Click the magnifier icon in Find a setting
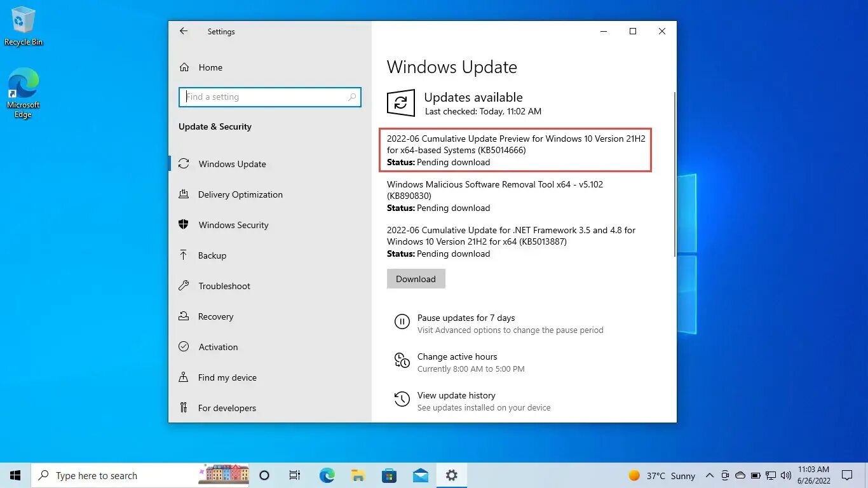868x488 pixels. click(352, 97)
